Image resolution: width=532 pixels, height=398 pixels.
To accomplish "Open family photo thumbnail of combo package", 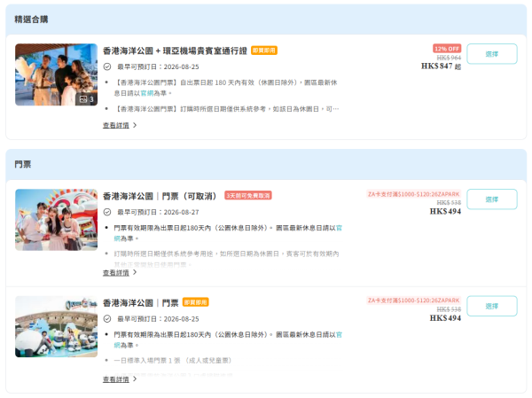I will 57,74.
